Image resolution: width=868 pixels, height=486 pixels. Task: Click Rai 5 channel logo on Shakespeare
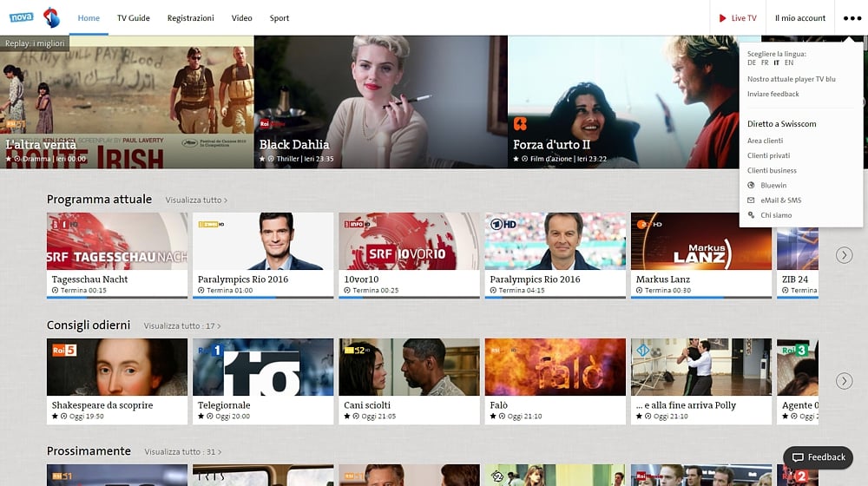tap(64, 350)
